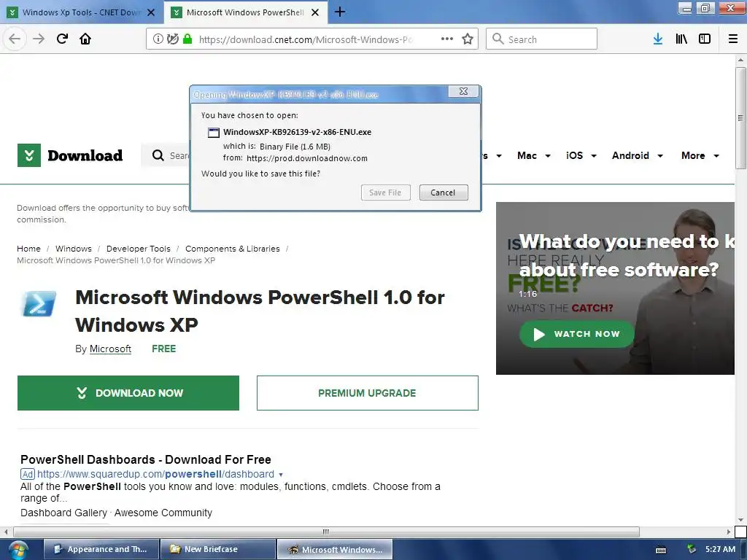Click the vertical page scrollbar thumb

coord(740,117)
